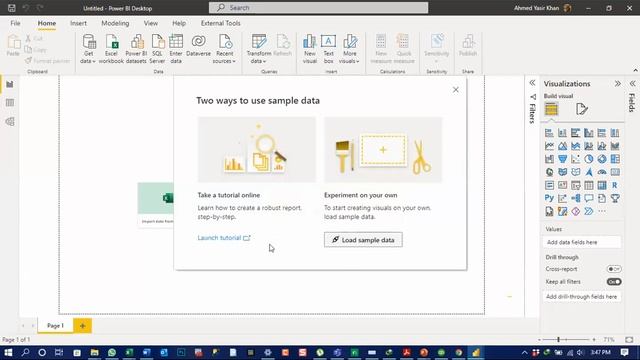This screenshot has height=360, width=640.
Task: Click Transform data button
Action: (259, 49)
